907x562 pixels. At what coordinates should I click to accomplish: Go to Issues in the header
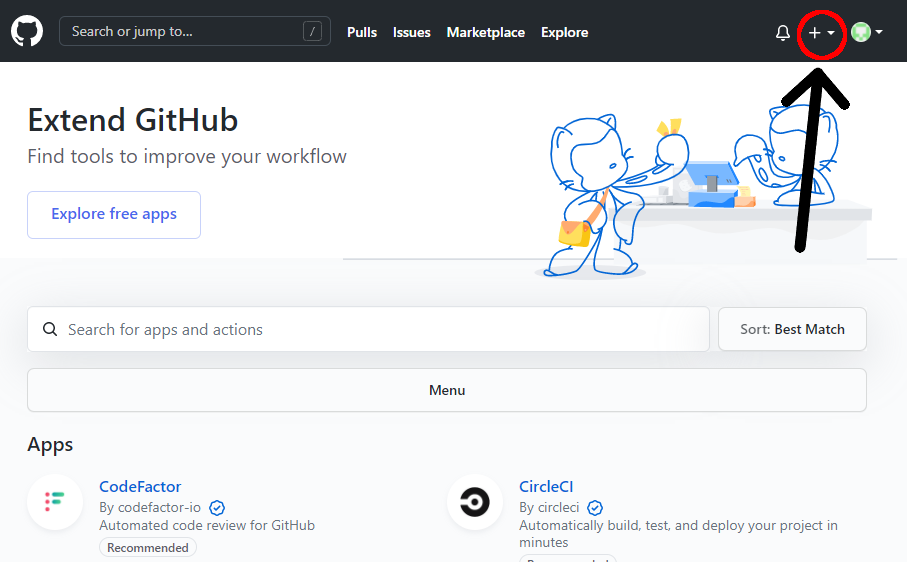pyautogui.click(x=411, y=32)
